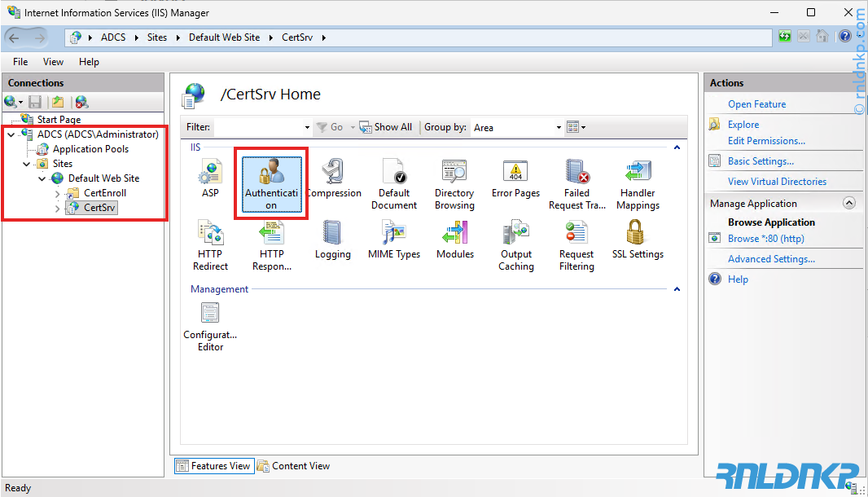Screen dimensions: 868x497
Task: Expand the CertEnroll tree node
Action: tap(57, 194)
